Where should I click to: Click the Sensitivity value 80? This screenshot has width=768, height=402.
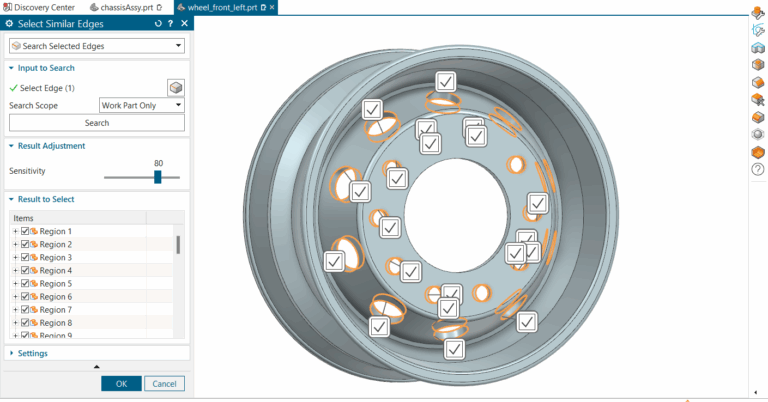click(x=158, y=163)
